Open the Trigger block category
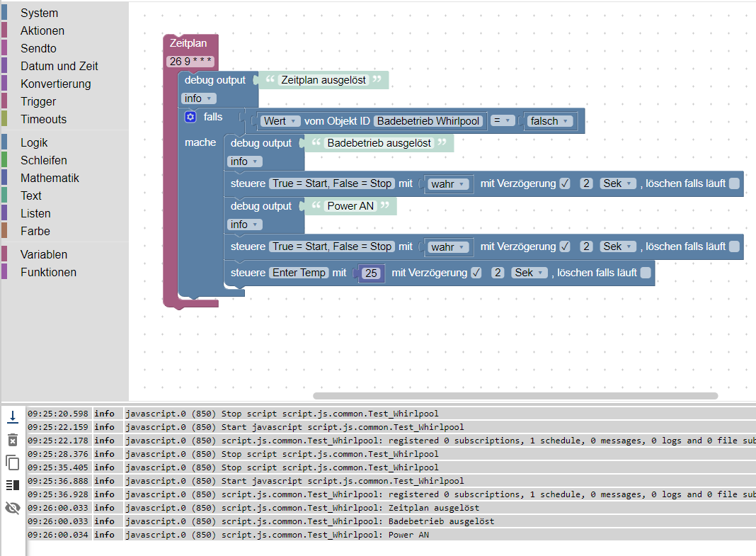 pos(38,102)
